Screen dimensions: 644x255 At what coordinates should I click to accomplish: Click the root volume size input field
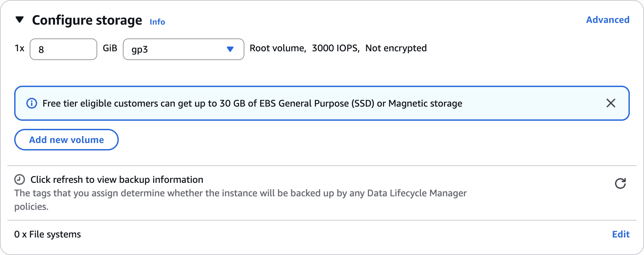tap(63, 49)
